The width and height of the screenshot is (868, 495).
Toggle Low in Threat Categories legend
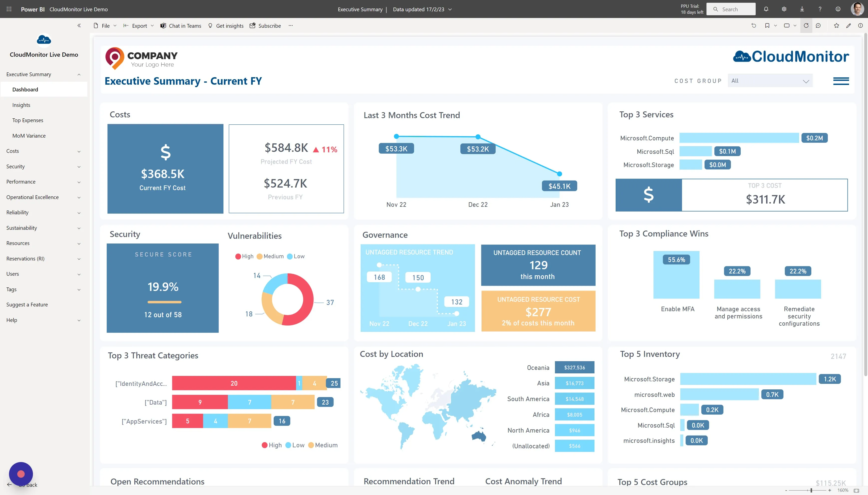coord(295,445)
